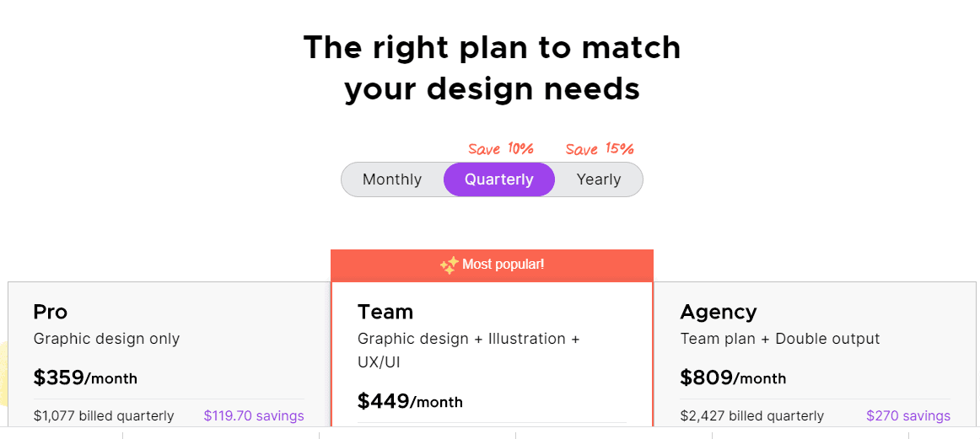The image size is (980, 439).
Task: Select the Team plan heading
Action: coord(385,312)
